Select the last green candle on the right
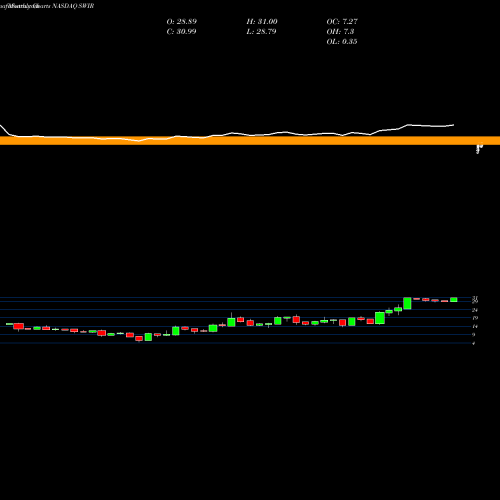 pos(454,300)
